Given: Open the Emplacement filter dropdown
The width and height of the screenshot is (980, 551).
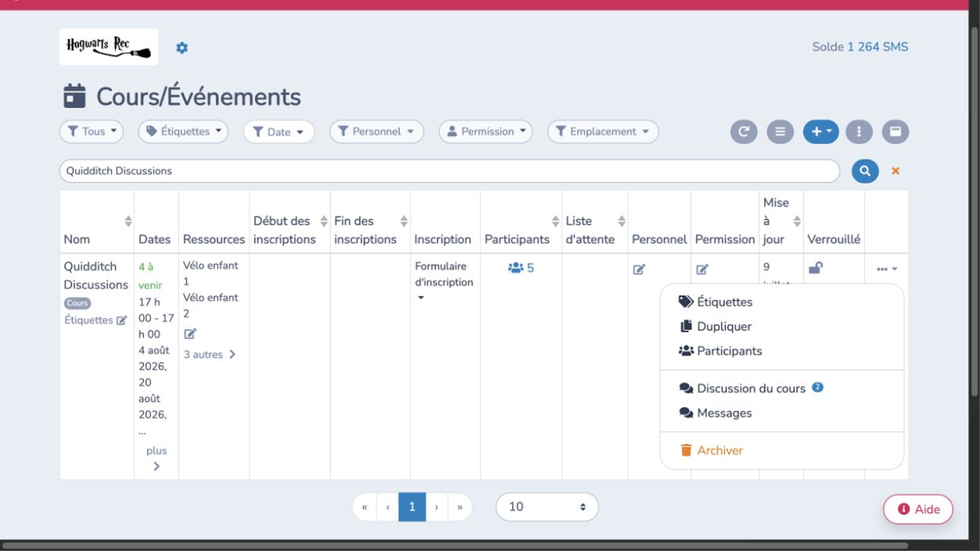Looking at the screenshot, I should pos(603,131).
